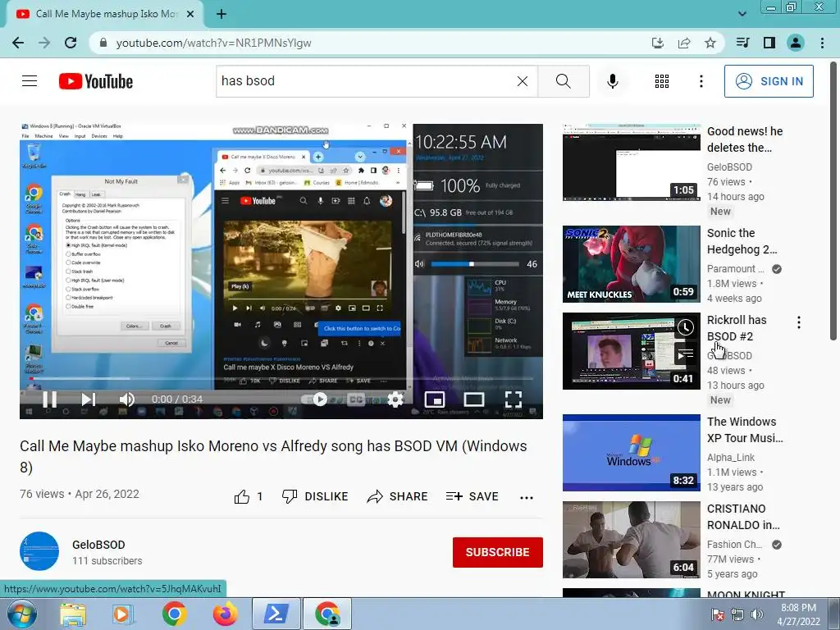840x630 pixels.
Task: Open the Chrome profile avatar
Action: [796, 43]
